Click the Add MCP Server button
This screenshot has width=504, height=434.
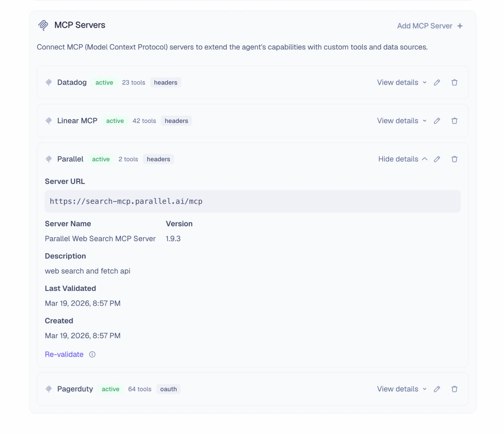(x=424, y=26)
